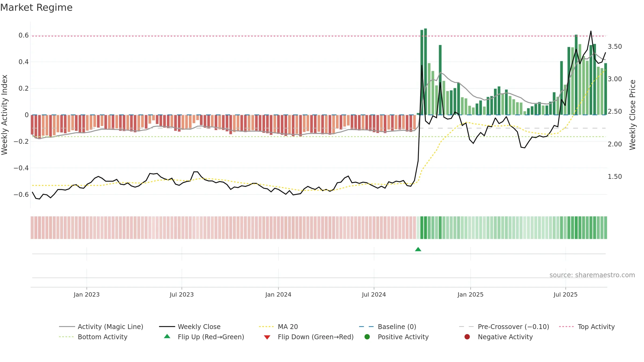Click the green Positive Activity legend dot
Image resolution: width=644 pixels, height=362 pixels.
click(367, 337)
